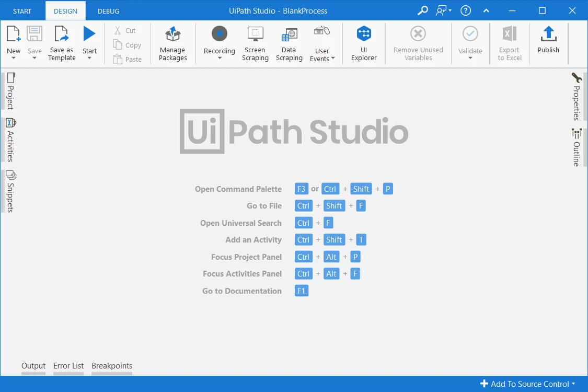Click the Save icon
This screenshot has width=588, height=392.
(34, 34)
